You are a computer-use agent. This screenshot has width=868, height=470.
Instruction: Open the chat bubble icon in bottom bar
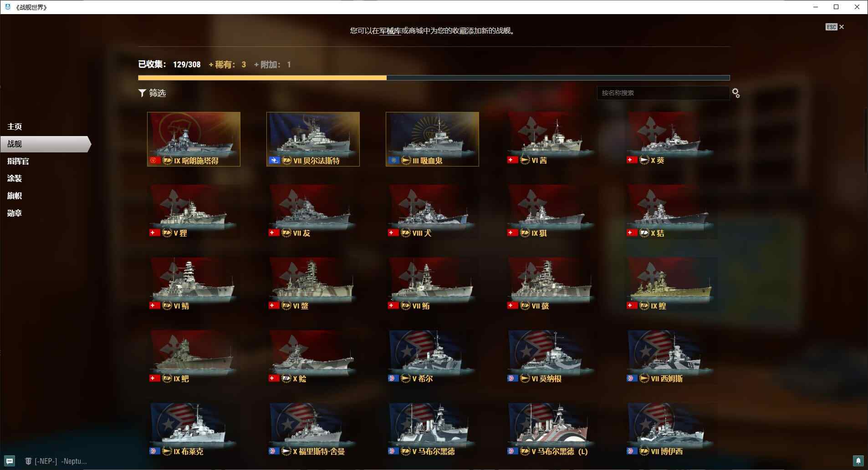tap(10, 461)
